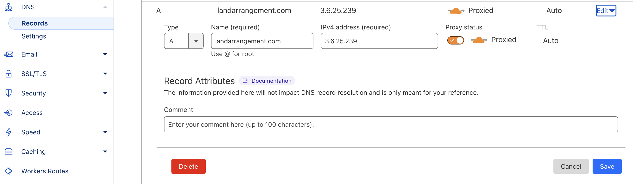Cancel editing the DNS record
This screenshot has height=184, width=644.
(571, 166)
